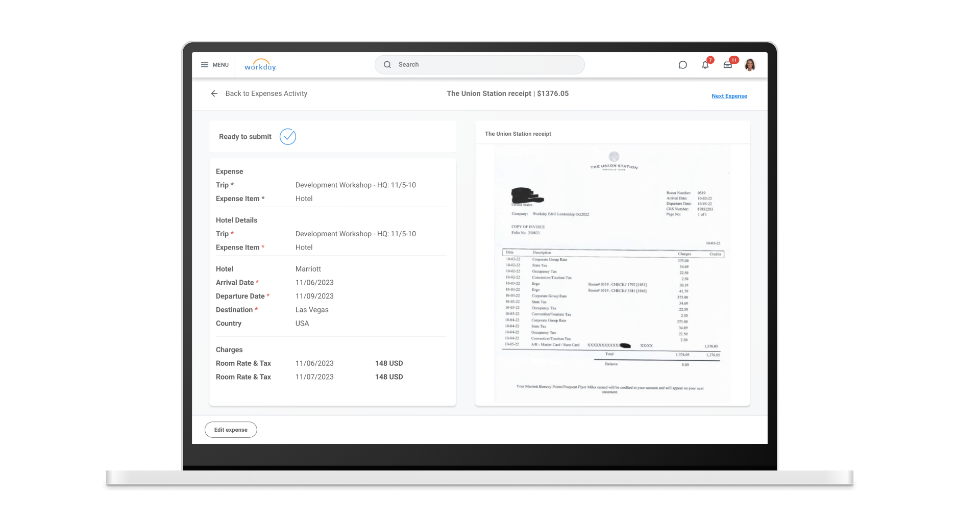Screen dimensions: 980x521
Task: Click Hotel Details Trip value
Action: click(356, 234)
